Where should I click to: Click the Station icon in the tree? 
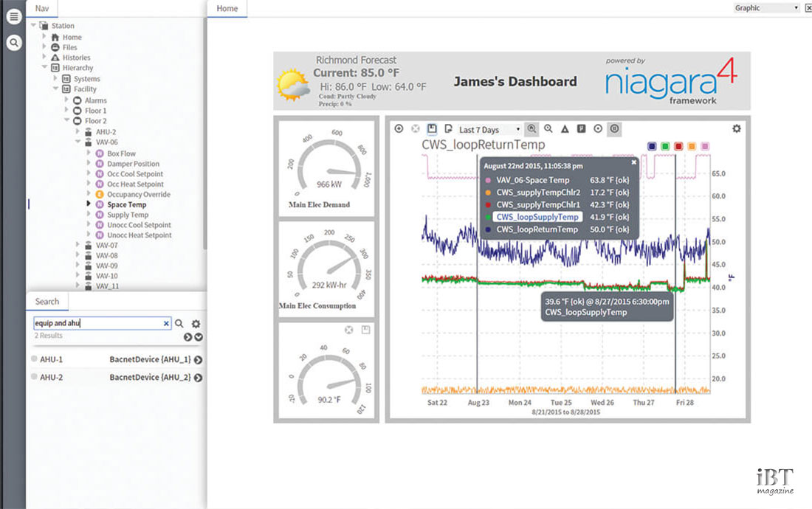pos(44,25)
